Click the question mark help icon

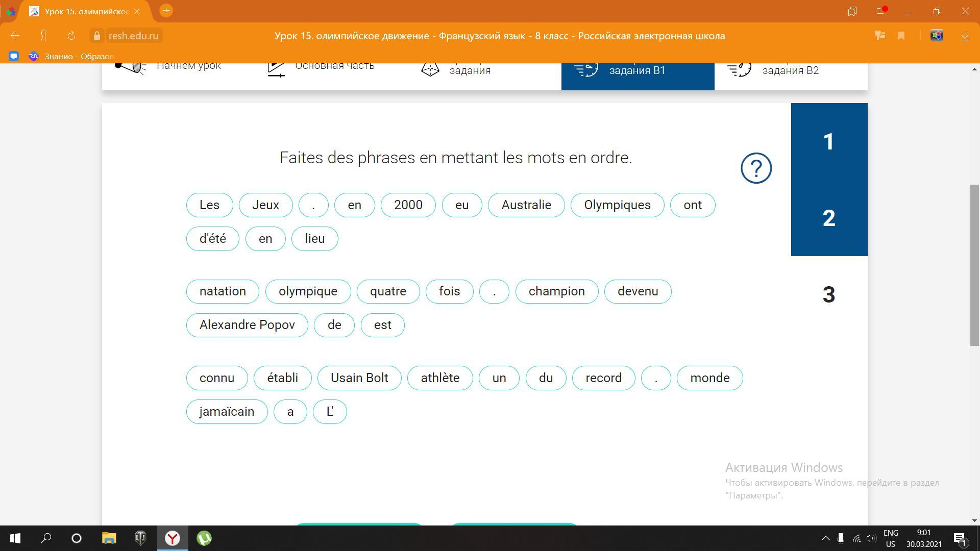click(756, 168)
